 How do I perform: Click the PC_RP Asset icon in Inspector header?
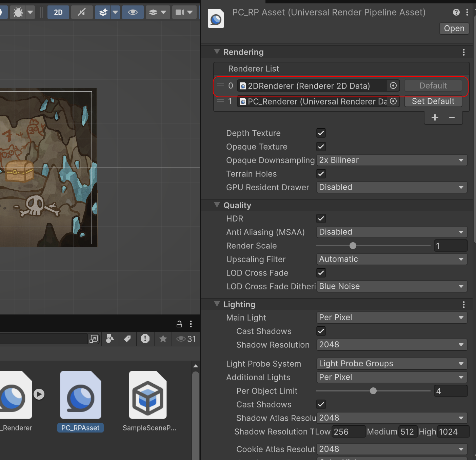pyautogui.click(x=216, y=19)
